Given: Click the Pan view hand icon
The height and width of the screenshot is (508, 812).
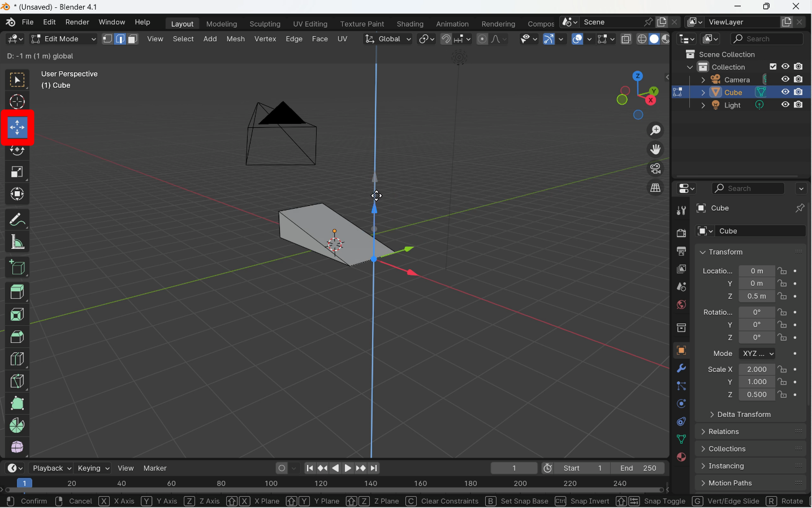Looking at the screenshot, I should (655, 149).
